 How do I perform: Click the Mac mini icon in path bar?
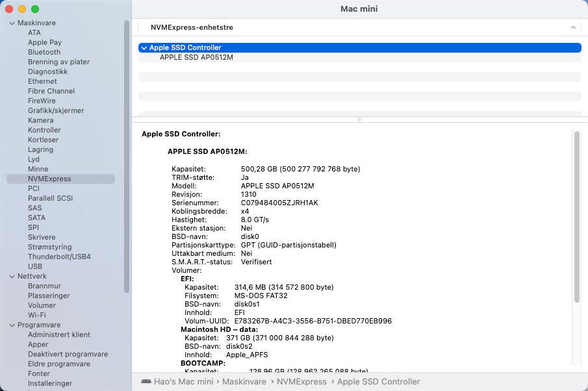point(146,382)
